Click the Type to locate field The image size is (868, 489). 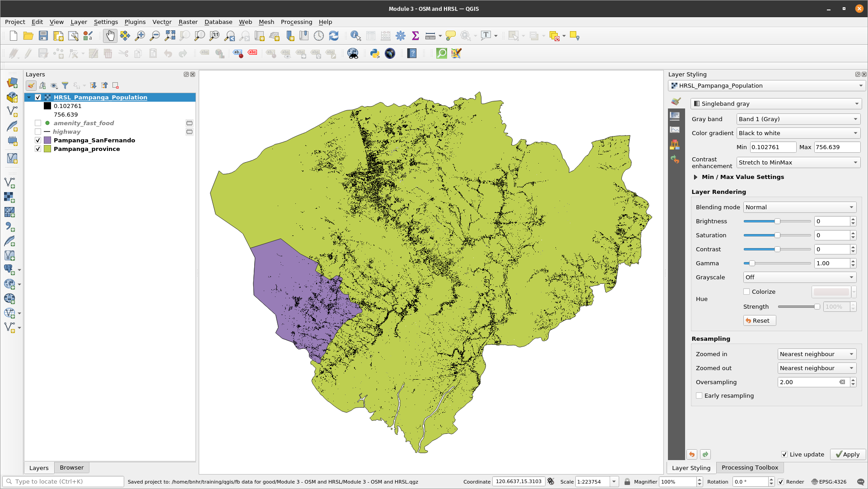click(63, 481)
